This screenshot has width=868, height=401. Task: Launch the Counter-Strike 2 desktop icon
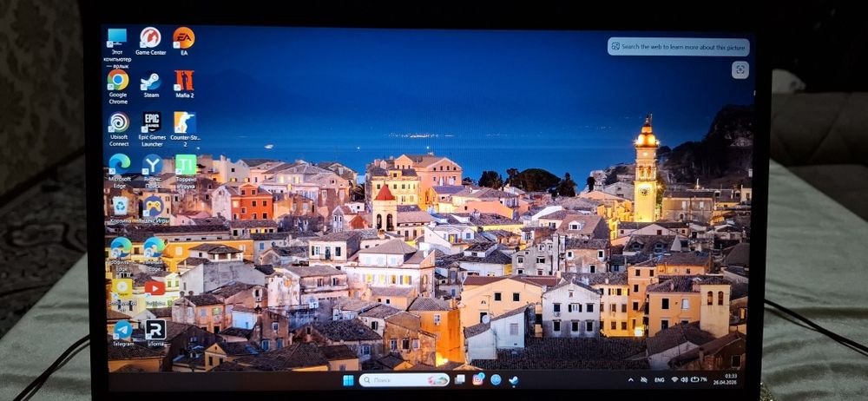[185, 129]
